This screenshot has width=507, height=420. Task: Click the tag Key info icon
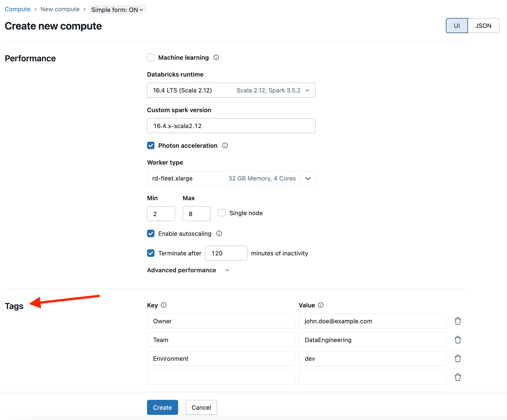[164, 305]
